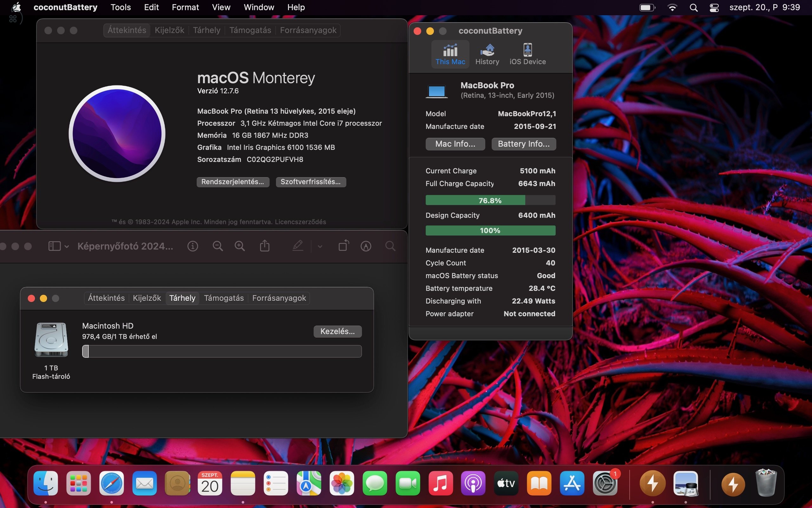Image resolution: width=812 pixels, height=508 pixels.
Task: Open Preview sidebar view button
Action: coord(55,246)
